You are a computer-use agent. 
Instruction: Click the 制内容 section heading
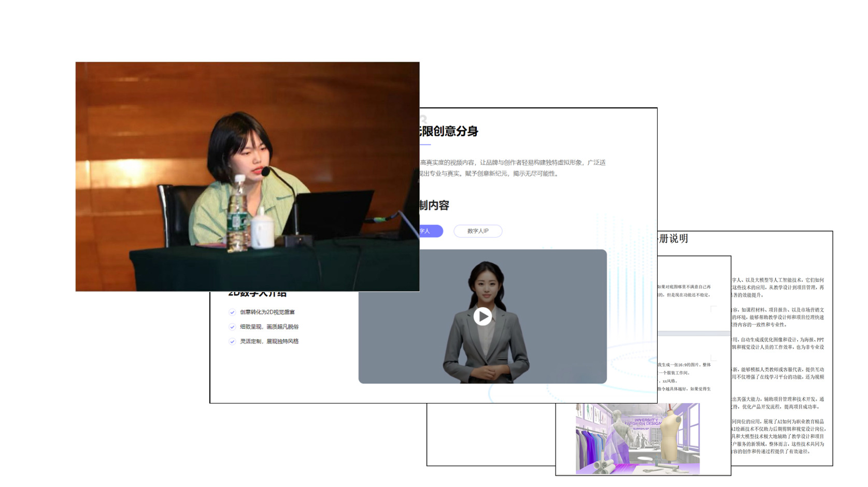pos(434,205)
